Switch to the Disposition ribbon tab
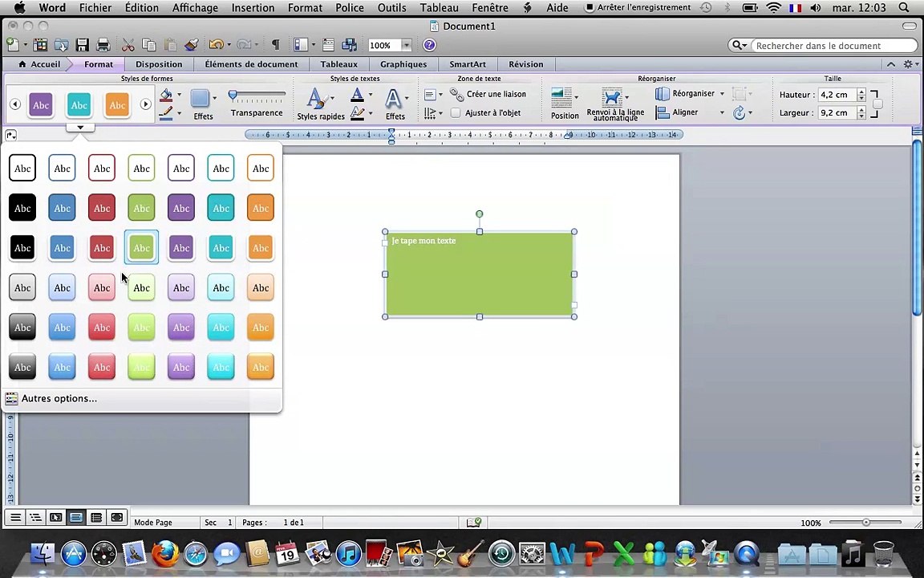Image resolution: width=924 pixels, height=578 pixels. pyautogui.click(x=159, y=64)
